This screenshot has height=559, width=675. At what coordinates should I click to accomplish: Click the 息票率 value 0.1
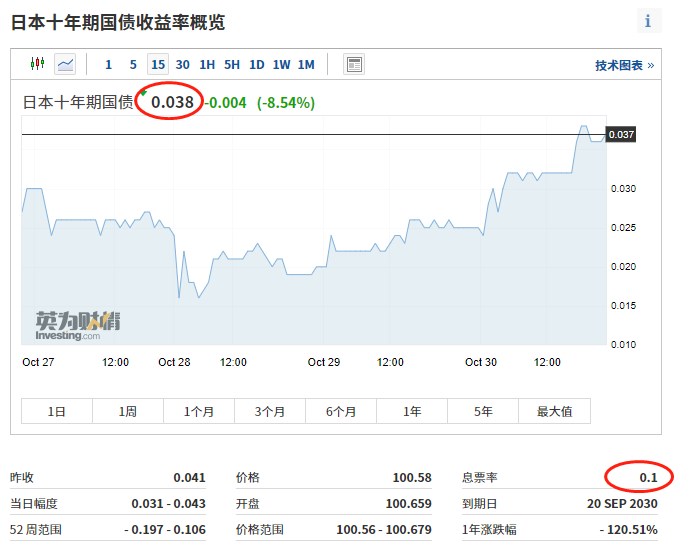pos(648,478)
